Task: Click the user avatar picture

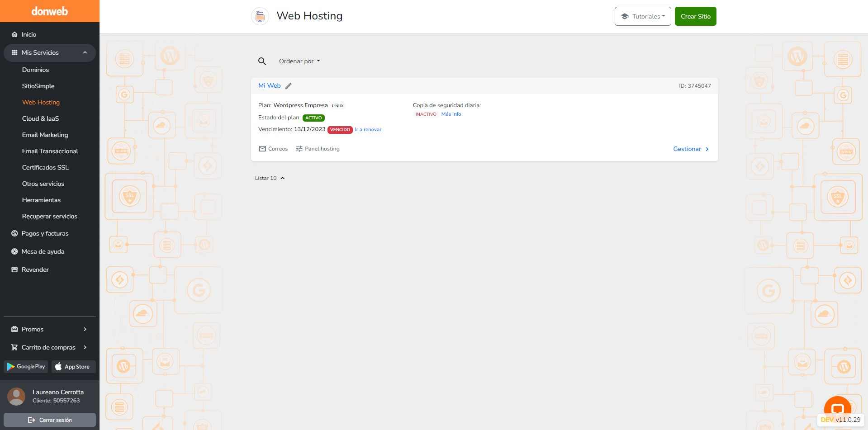Action: [x=16, y=397]
